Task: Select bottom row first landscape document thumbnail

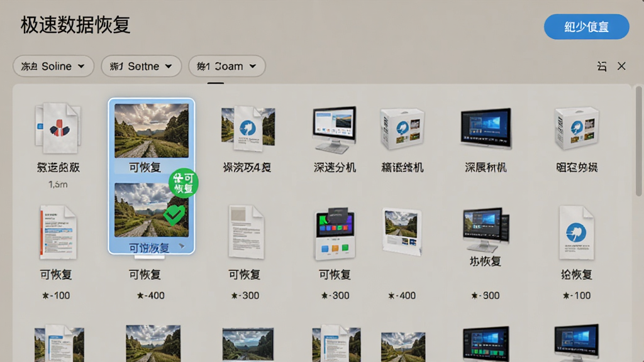Action: pyautogui.click(x=59, y=343)
